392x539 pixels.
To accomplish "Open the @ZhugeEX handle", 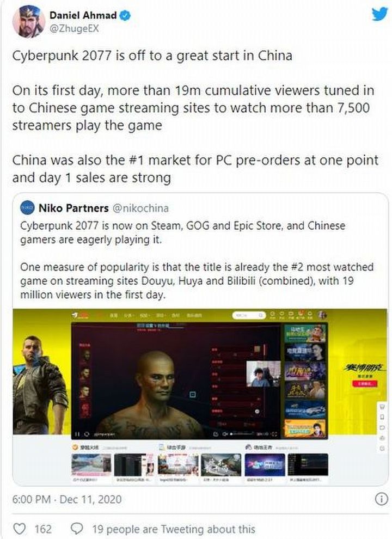I will pos(74,29).
